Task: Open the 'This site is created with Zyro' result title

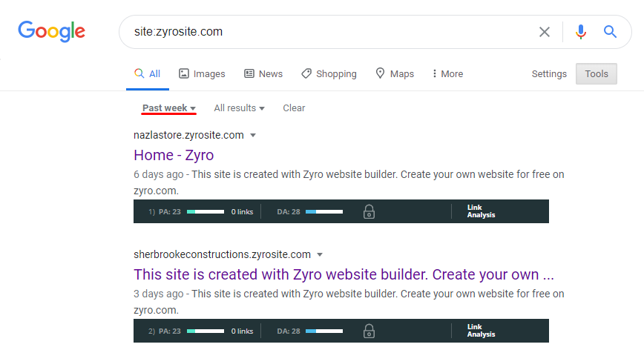Action: click(x=344, y=274)
